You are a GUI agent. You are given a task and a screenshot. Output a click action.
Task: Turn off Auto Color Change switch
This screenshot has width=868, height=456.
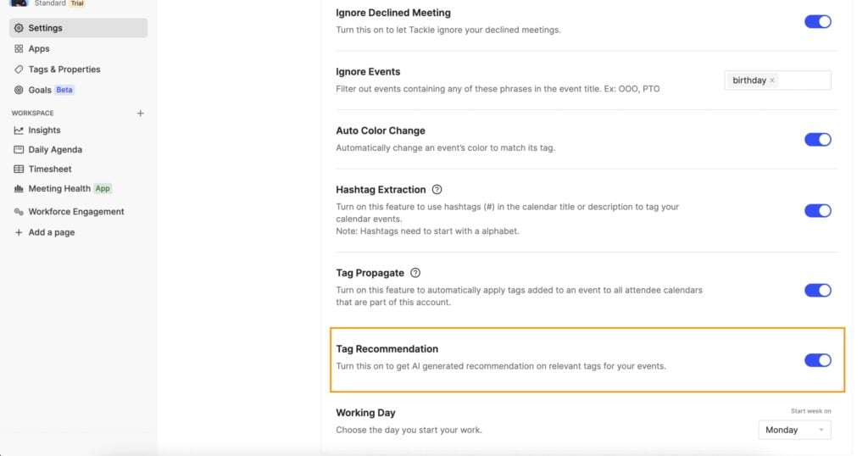click(818, 140)
